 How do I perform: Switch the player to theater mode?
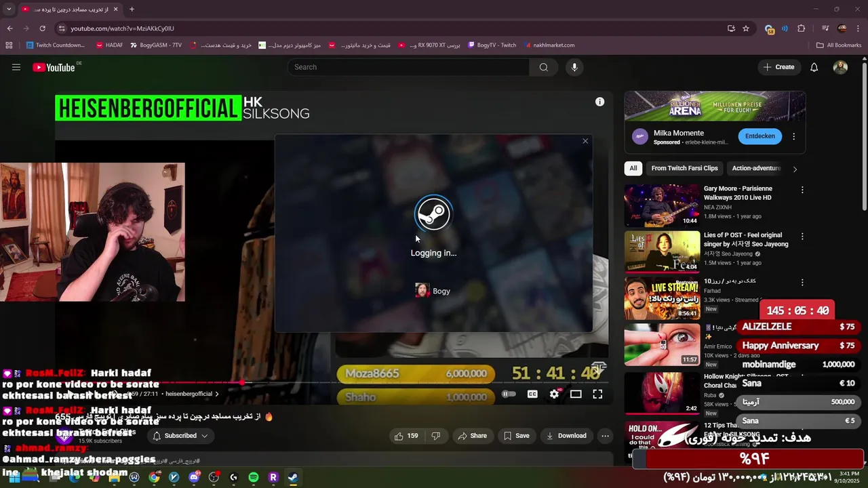[576, 394]
